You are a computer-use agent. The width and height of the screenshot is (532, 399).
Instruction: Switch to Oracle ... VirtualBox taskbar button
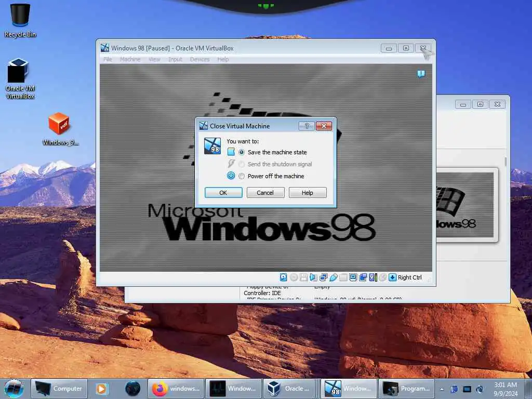(288, 389)
